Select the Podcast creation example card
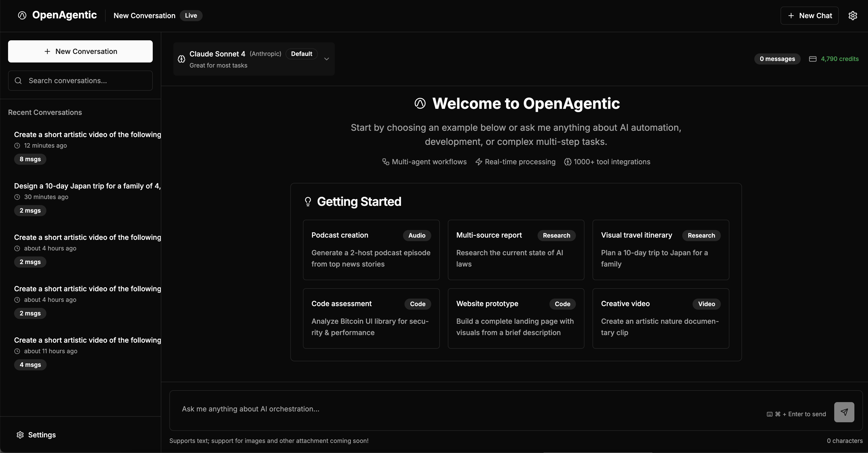 pos(371,250)
